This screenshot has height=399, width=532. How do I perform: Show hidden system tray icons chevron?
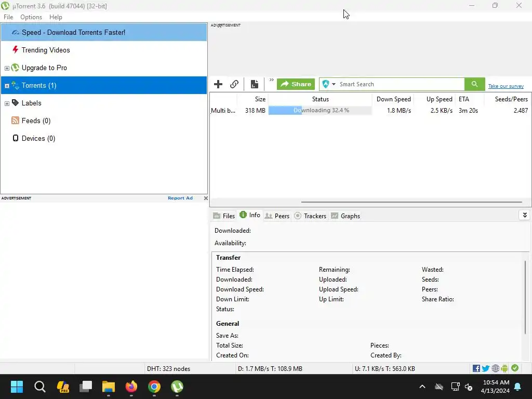tap(422, 387)
